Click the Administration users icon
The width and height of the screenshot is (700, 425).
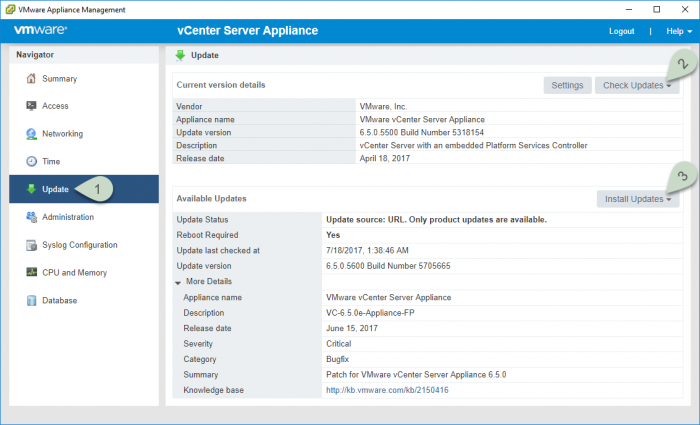pos(31,217)
